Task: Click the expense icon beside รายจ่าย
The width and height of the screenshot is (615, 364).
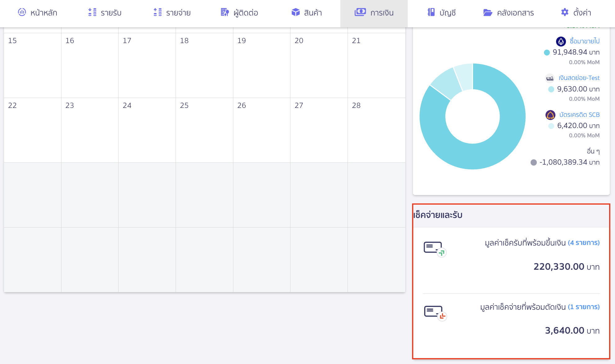Action: 158,12
